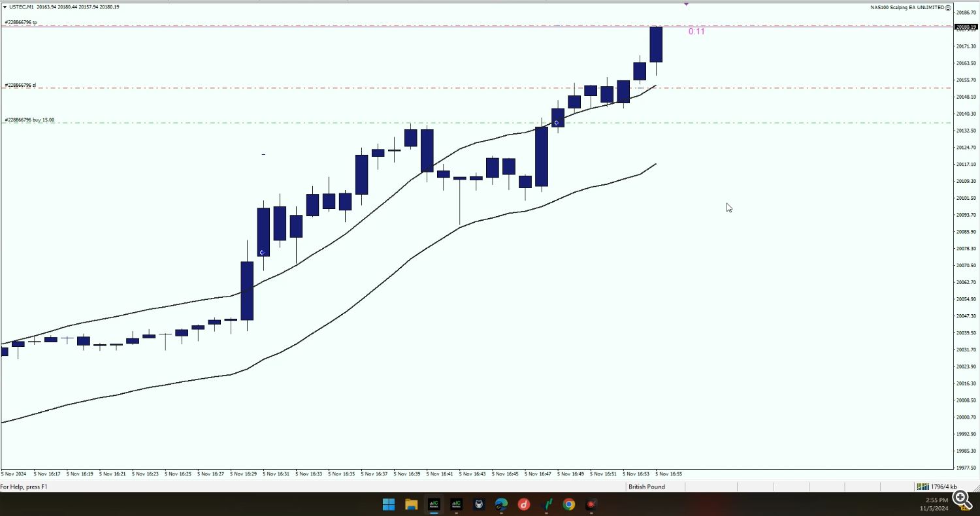The height and width of the screenshot is (516, 980).
Task: Click the 20180.19 current price tag
Action: click(966, 27)
